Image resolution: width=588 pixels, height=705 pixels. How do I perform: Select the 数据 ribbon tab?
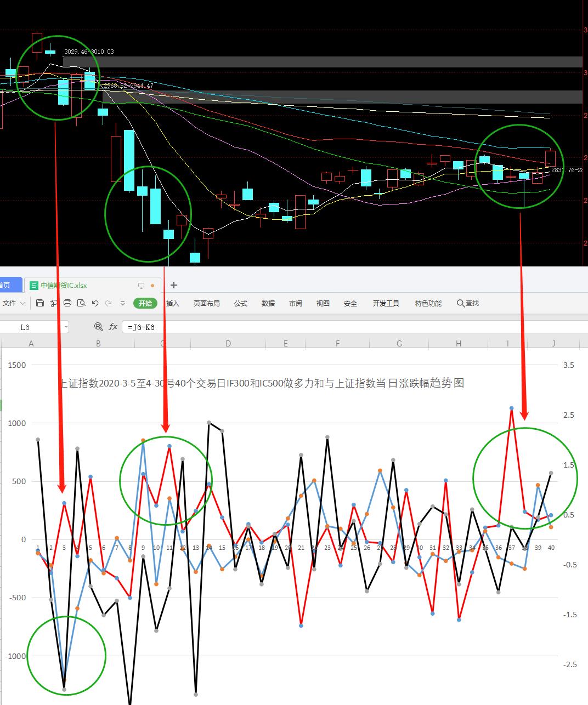tap(268, 303)
